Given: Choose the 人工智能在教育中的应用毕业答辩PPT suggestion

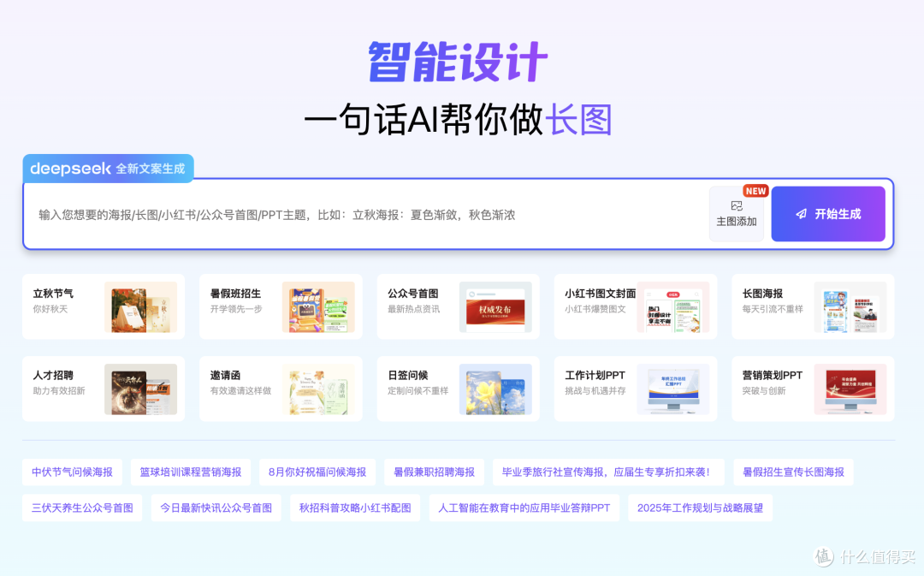Looking at the screenshot, I should click(x=524, y=508).
